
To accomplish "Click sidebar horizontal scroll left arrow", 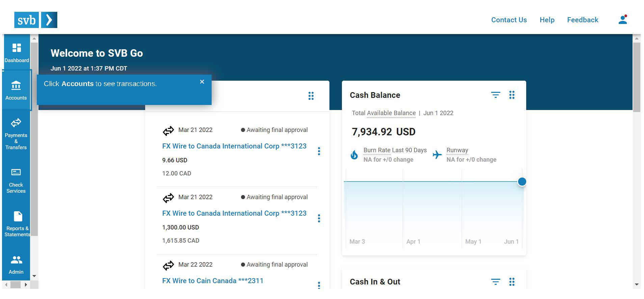I will tap(6, 285).
